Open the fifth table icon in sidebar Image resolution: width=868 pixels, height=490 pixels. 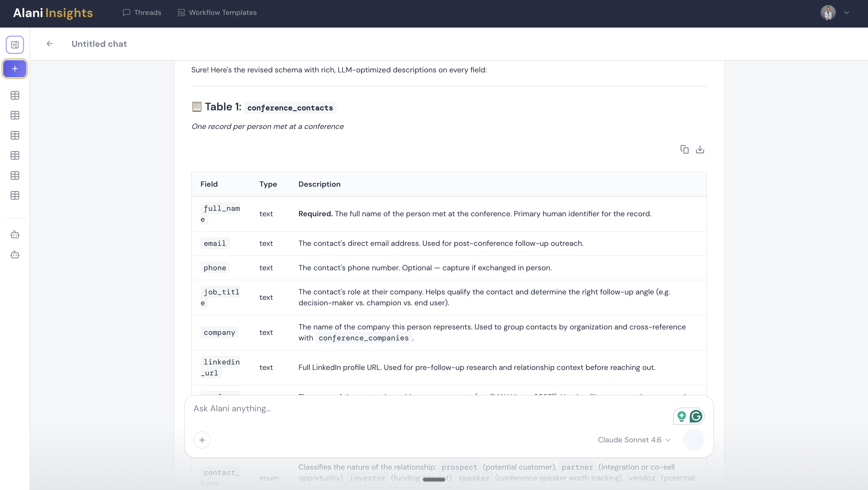15,176
